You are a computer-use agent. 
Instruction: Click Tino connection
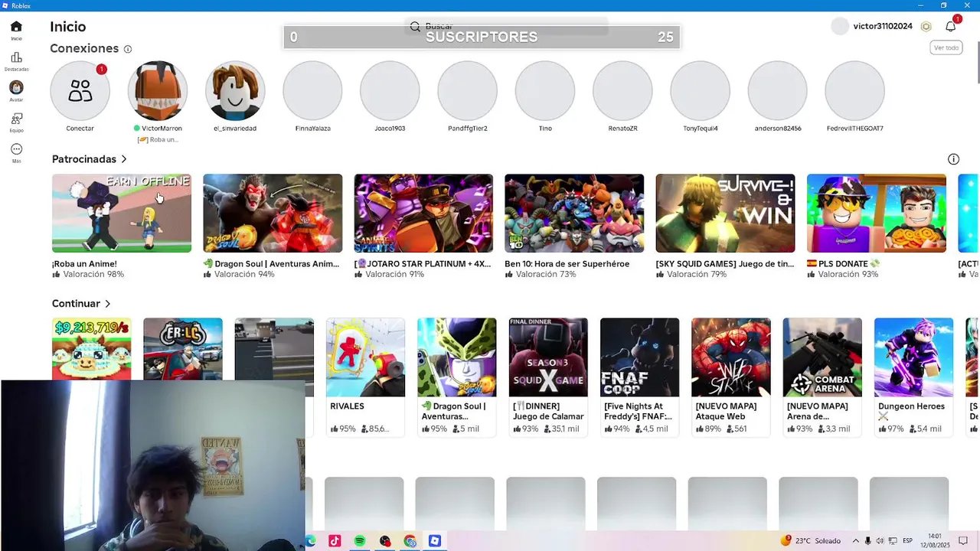(544, 91)
